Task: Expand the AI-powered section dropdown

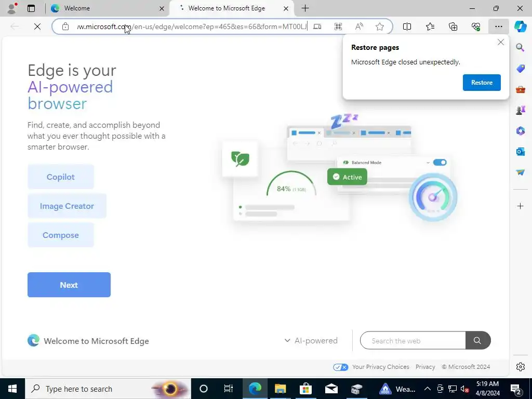Action: click(x=311, y=341)
